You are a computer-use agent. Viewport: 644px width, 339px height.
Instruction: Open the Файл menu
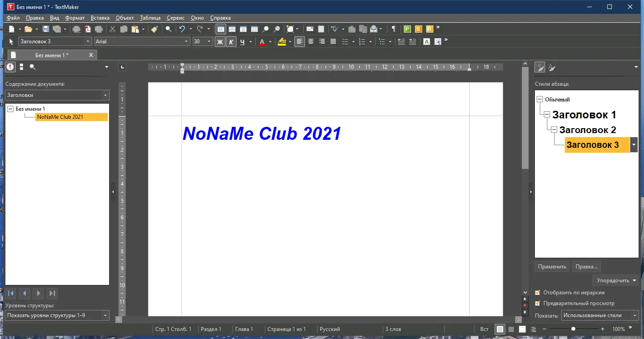[x=13, y=18]
